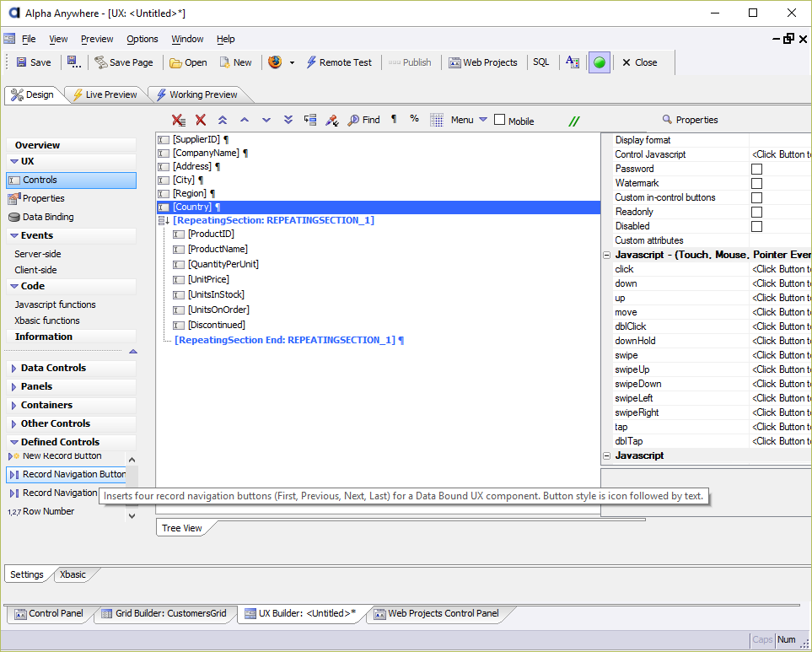Click the green circle indicator button
The height and width of the screenshot is (652, 812).
(x=600, y=62)
